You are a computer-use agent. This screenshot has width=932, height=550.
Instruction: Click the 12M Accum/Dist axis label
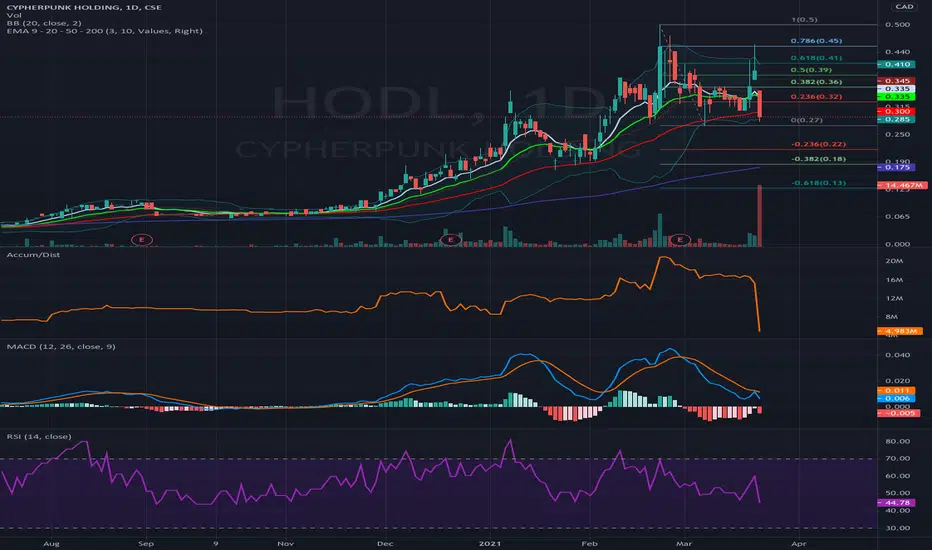point(894,298)
